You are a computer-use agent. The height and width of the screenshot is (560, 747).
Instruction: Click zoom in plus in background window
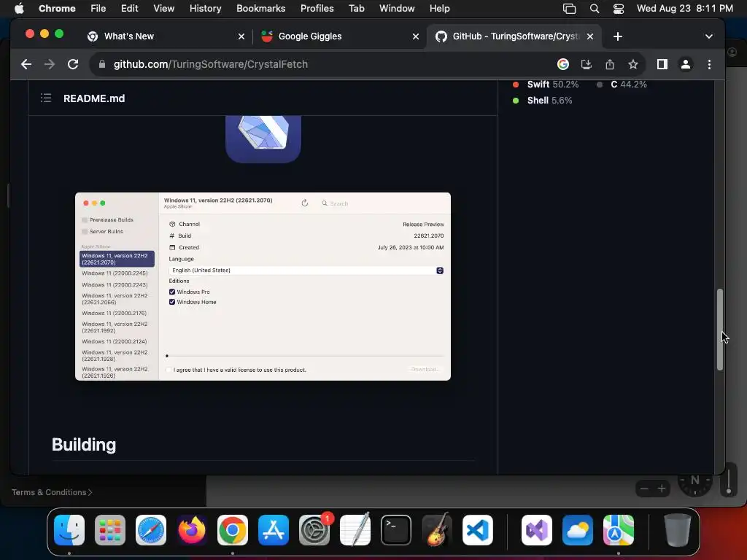(x=661, y=489)
